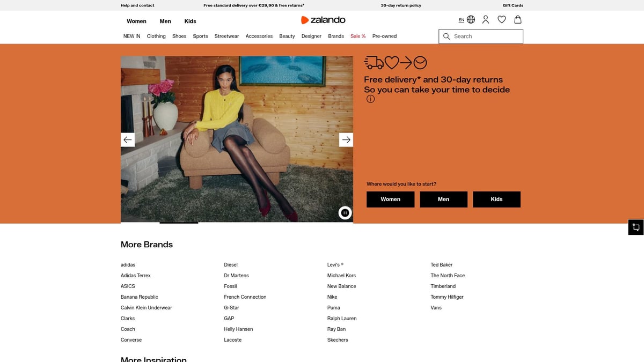Open the New Balance brand link

(x=342, y=286)
